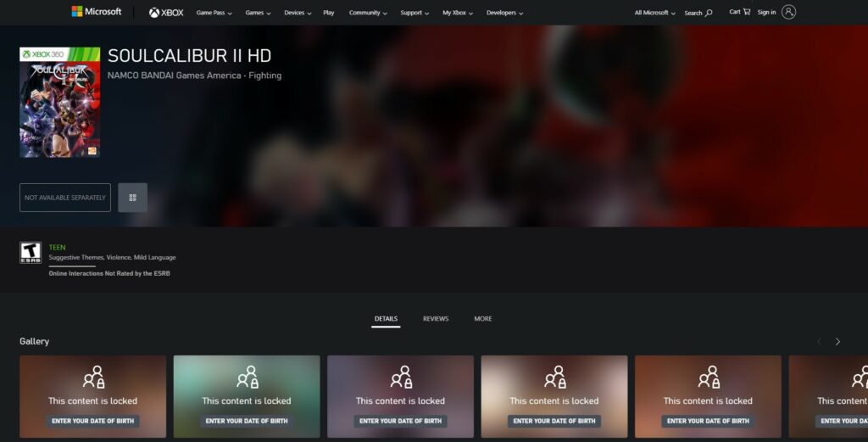Open the Devices dropdown

click(298, 13)
